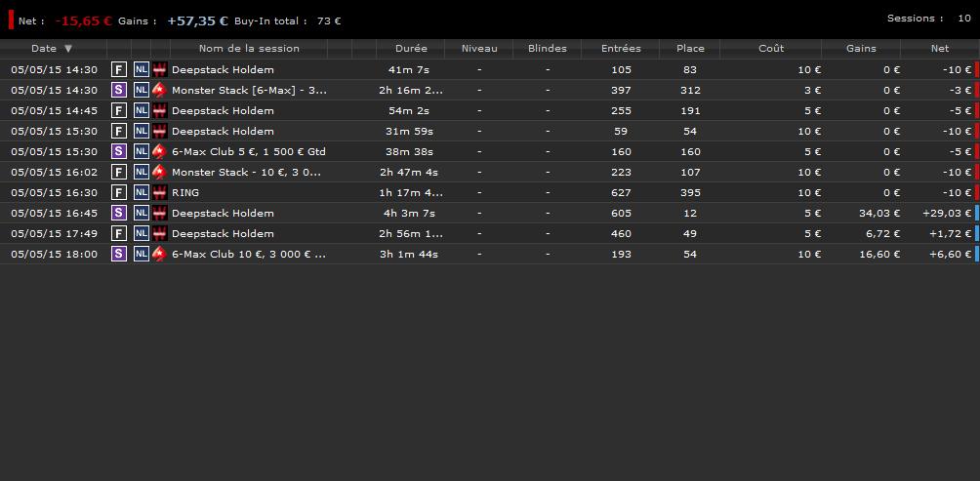Click the 605 entries cell
The height and width of the screenshot is (481, 980).
pos(621,213)
